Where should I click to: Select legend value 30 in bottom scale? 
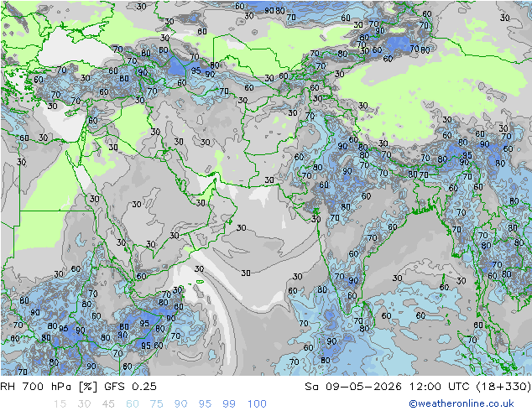(84, 404)
